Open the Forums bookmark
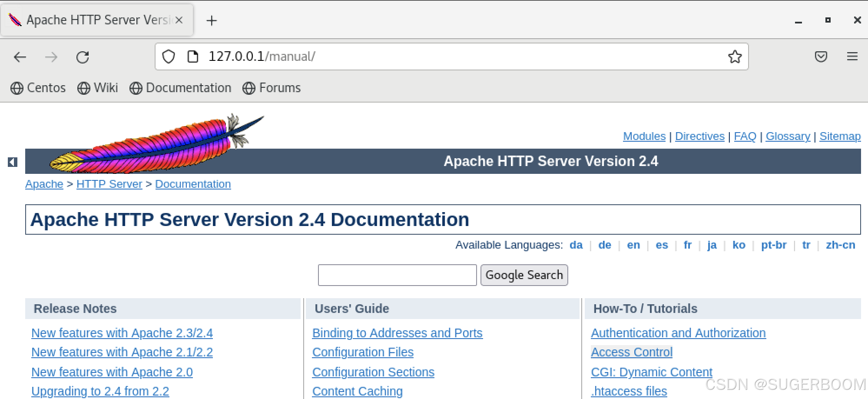This screenshot has width=868, height=399. [272, 88]
